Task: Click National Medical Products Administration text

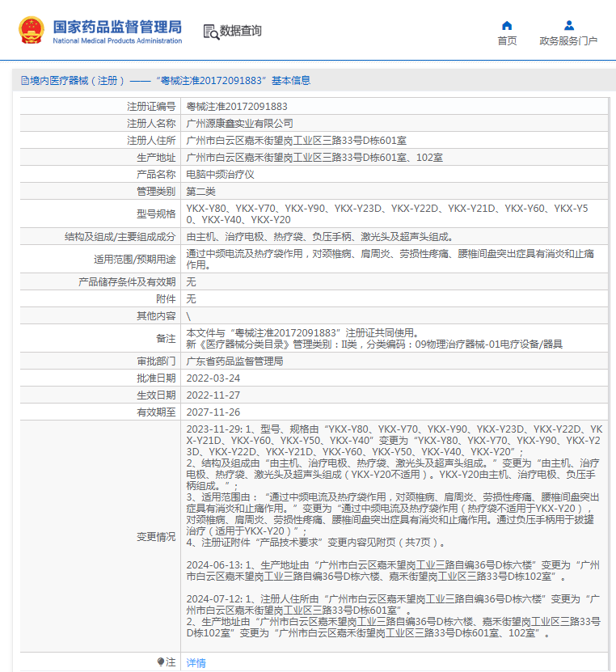Action: pyautogui.click(x=117, y=40)
